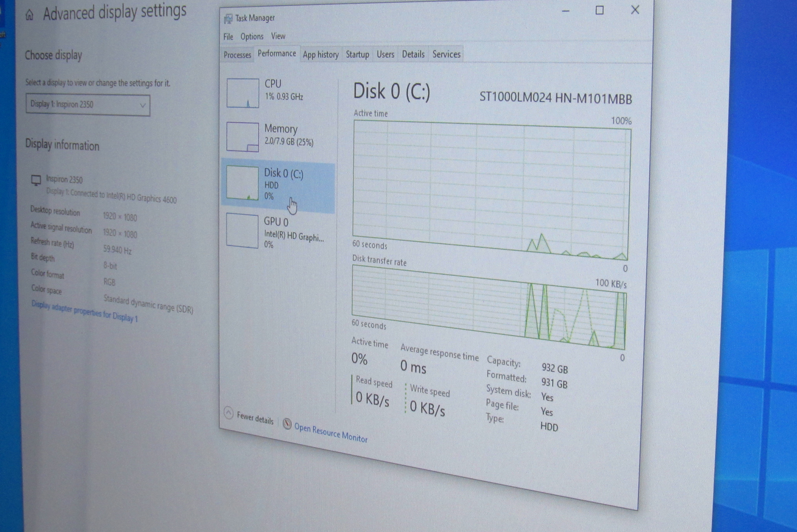Click the Task Manager title icon

pos(228,19)
